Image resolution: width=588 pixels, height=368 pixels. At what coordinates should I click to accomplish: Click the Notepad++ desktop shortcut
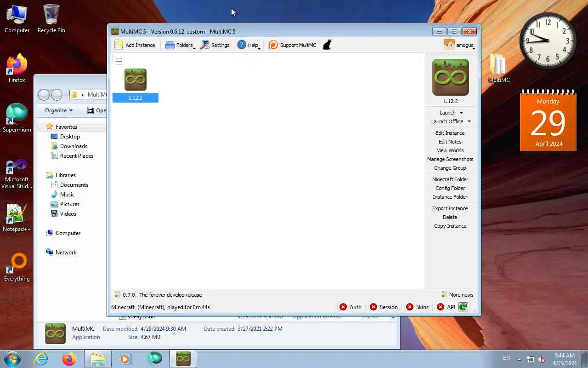click(17, 218)
